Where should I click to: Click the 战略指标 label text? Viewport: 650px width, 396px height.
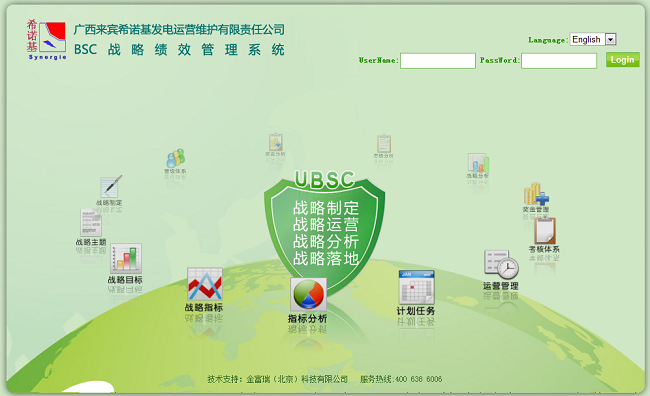pos(204,308)
